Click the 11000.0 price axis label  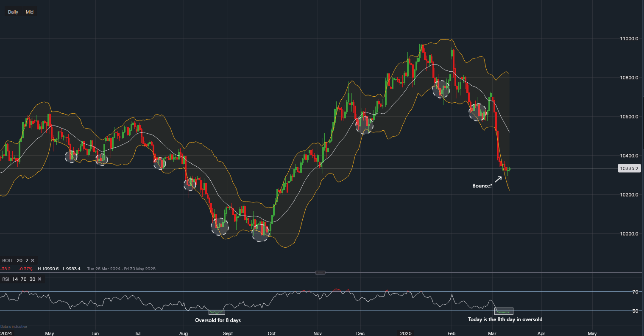tap(629, 39)
